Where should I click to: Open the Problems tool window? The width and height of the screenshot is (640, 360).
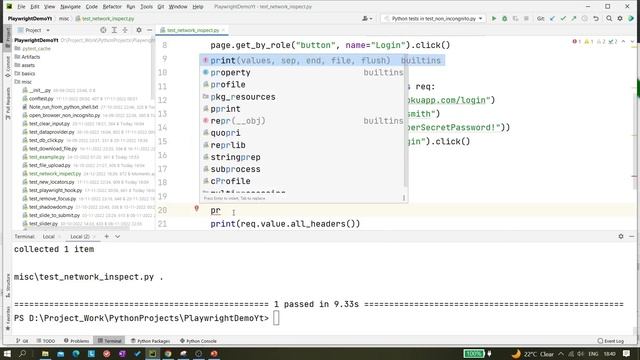tap(76, 340)
